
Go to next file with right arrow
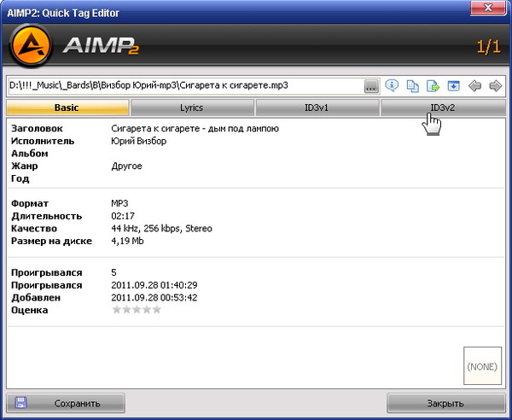click(x=495, y=86)
